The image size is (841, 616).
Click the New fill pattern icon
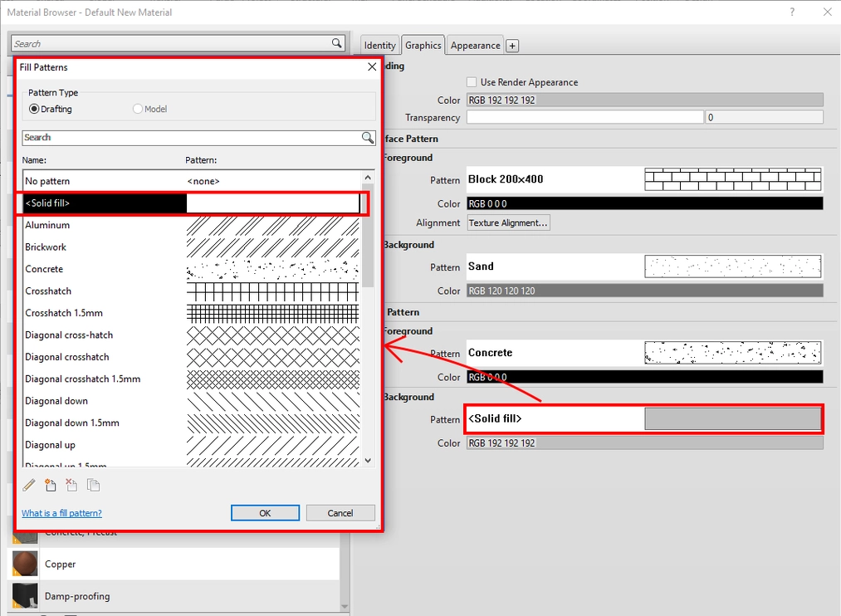click(51, 485)
